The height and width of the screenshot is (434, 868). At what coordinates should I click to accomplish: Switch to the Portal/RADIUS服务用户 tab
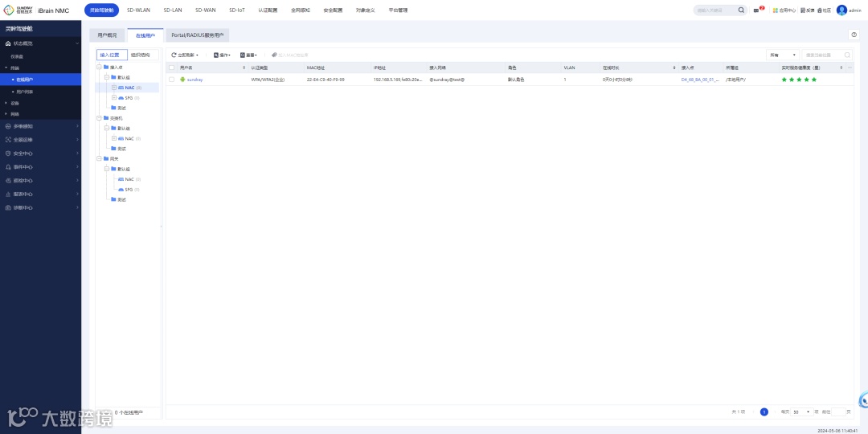pyautogui.click(x=198, y=35)
